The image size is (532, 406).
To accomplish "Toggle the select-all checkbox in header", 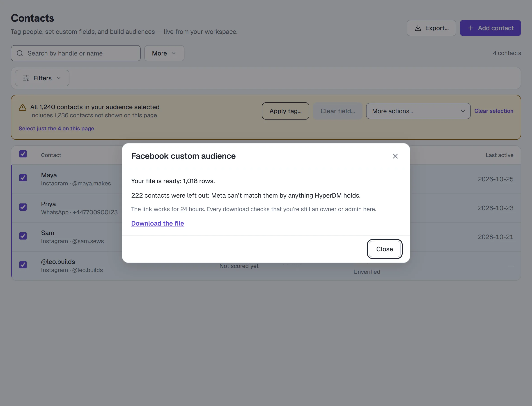I will [x=23, y=154].
